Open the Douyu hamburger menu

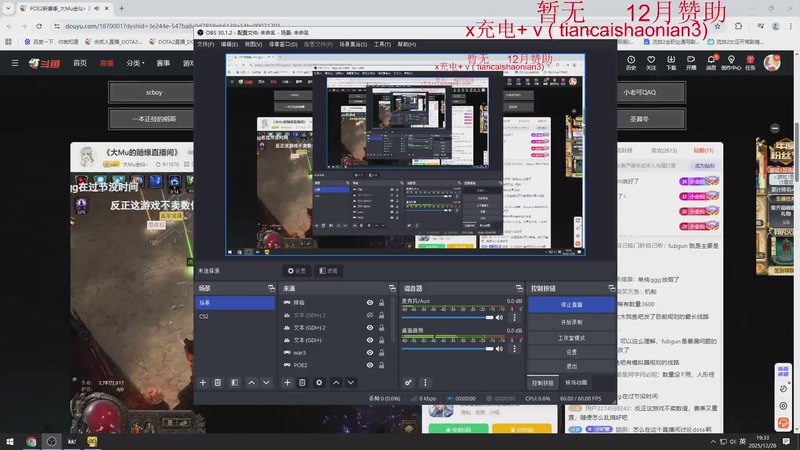point(15,63)
